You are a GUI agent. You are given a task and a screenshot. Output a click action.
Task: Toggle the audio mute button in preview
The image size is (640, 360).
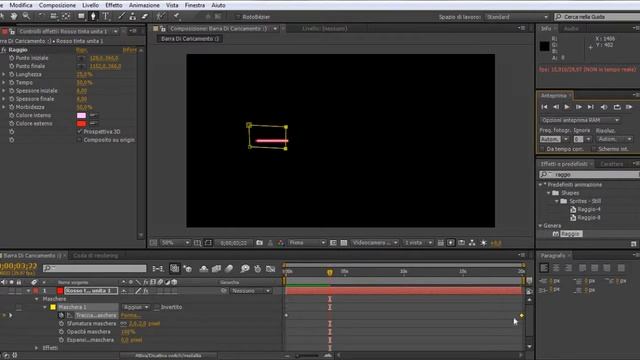(604, 107)
